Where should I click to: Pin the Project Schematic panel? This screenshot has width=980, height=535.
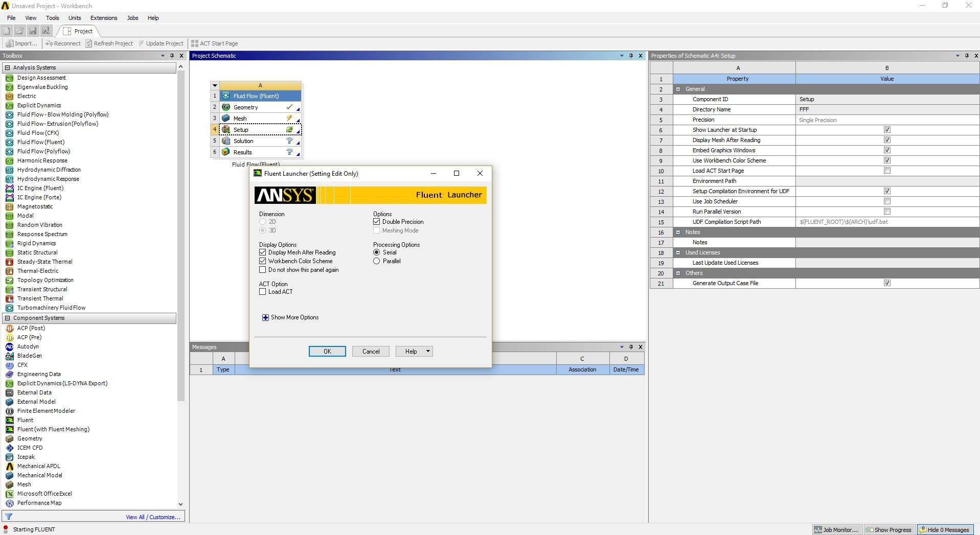[x=631, y=56]
